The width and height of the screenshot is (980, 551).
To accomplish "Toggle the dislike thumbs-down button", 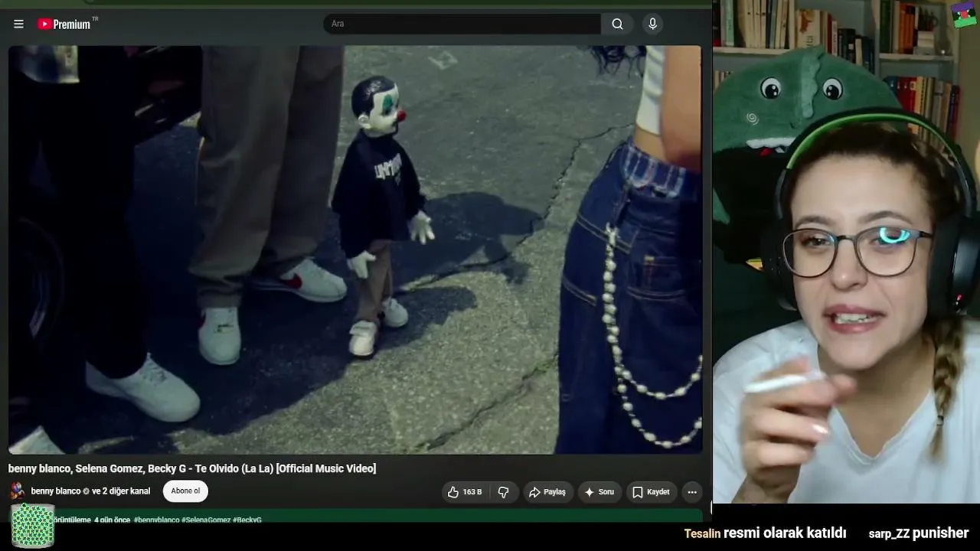I will (x=503, y=492).
